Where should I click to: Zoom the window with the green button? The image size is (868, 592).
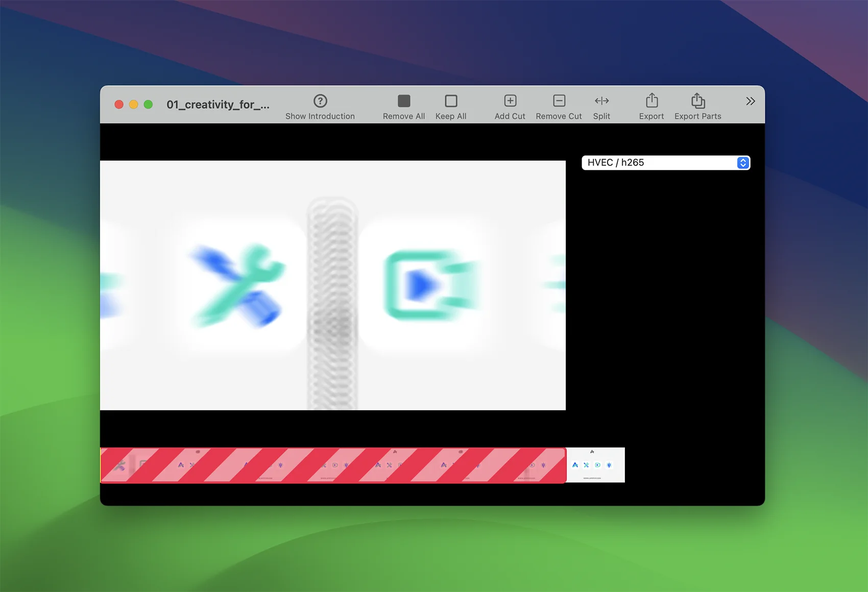click(x=148, y=105)
